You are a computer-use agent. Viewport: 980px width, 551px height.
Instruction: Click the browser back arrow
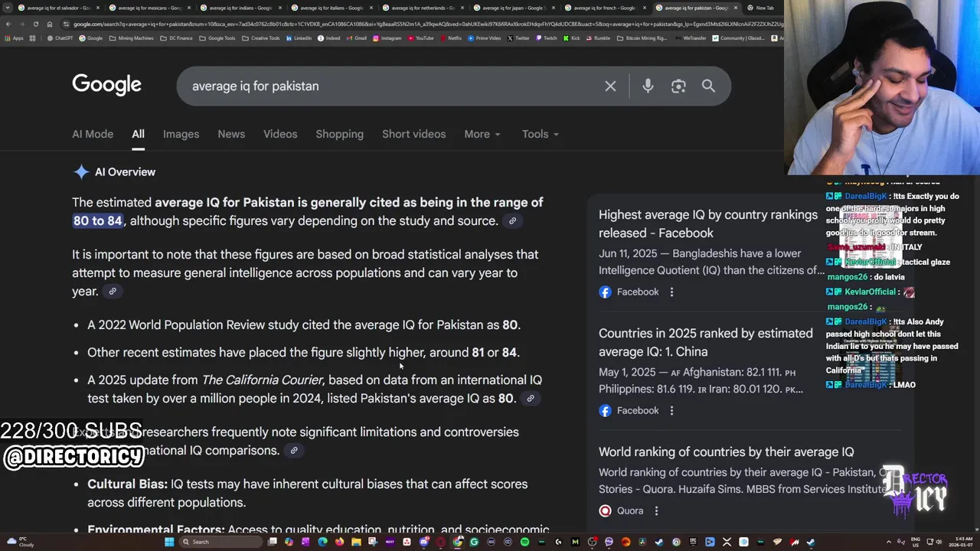8,24
